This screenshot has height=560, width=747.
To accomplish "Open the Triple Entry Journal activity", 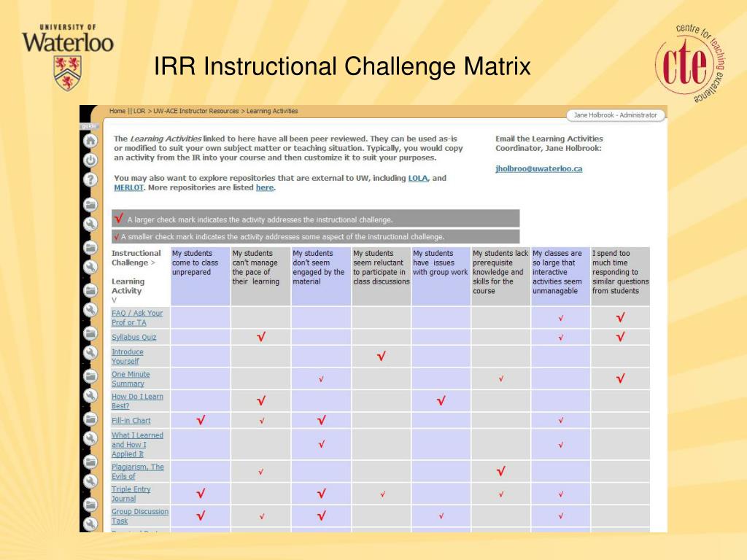I will [131, 494].
